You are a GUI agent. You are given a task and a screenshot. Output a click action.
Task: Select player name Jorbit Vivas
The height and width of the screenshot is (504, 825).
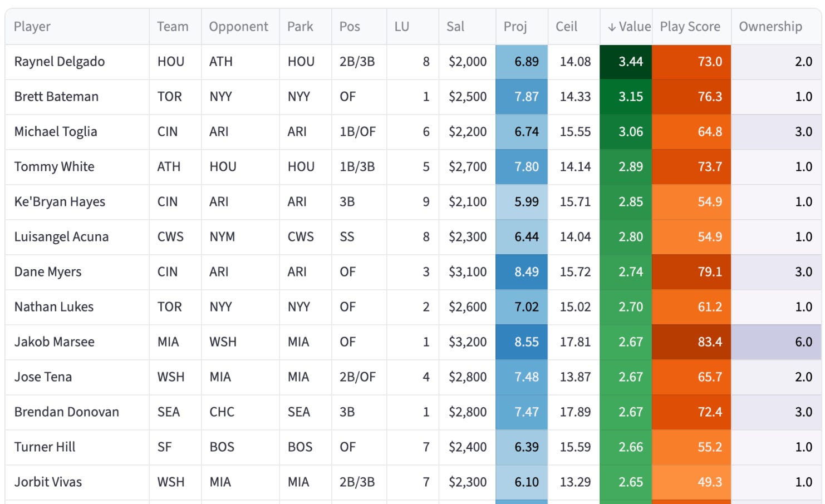click(48, 482)
